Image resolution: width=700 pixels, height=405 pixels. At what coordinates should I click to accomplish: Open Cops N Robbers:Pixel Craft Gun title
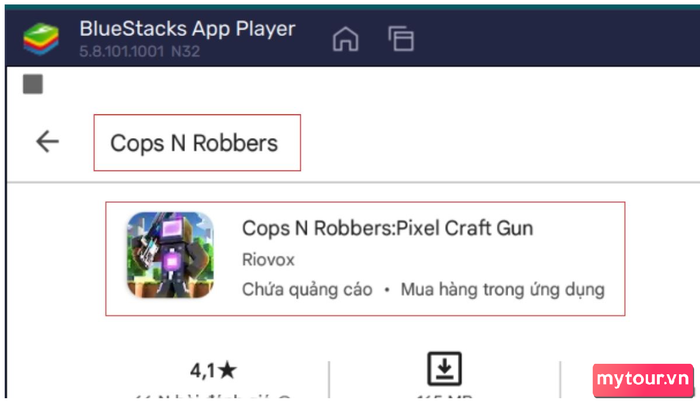pos(387,228)
